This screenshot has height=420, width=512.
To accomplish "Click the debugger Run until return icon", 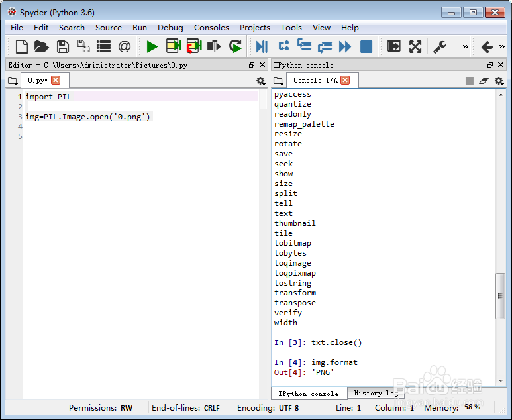I will (325, 47).
